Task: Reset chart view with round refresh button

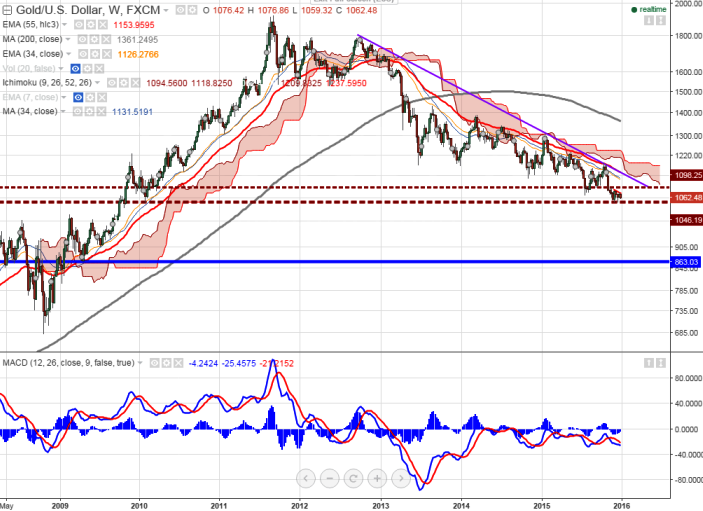Action: point(353,479)
